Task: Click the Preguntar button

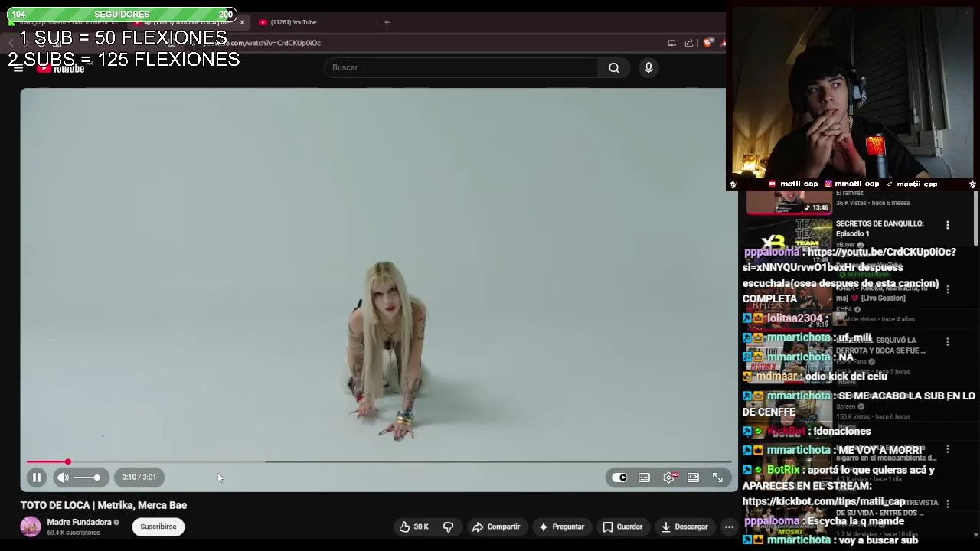Action: coord(561,527)
